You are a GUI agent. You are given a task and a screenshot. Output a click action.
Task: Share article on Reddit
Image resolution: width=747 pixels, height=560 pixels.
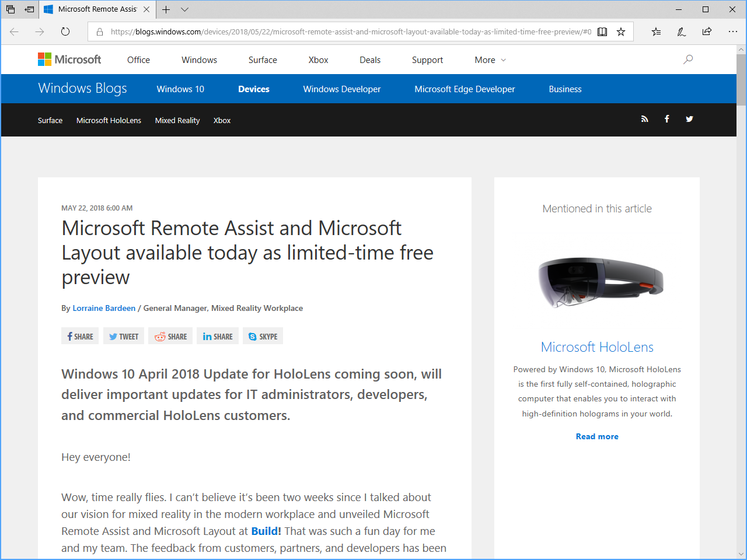[x=170, y=336]
